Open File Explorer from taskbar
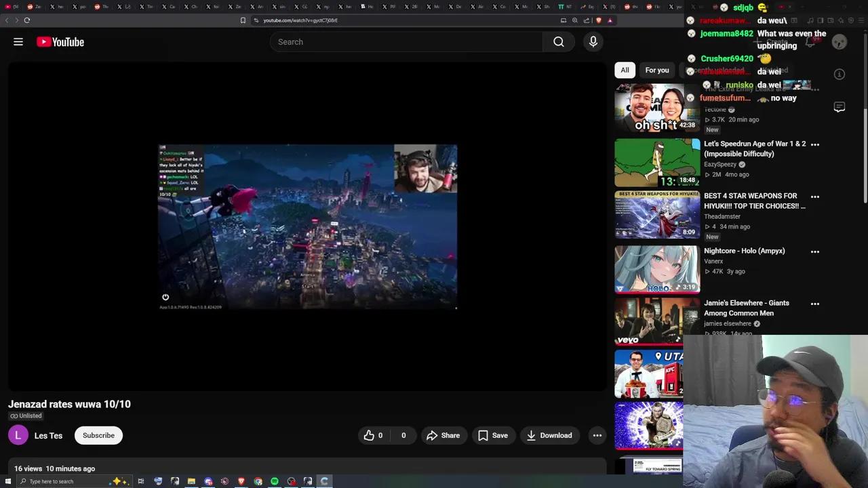 click(x=191, y=481)
